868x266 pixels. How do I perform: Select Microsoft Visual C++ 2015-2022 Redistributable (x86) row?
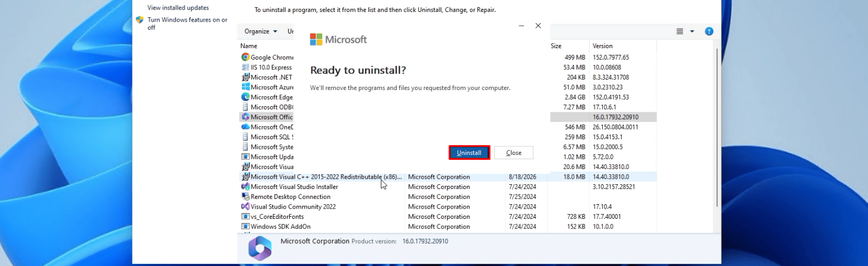448,177
